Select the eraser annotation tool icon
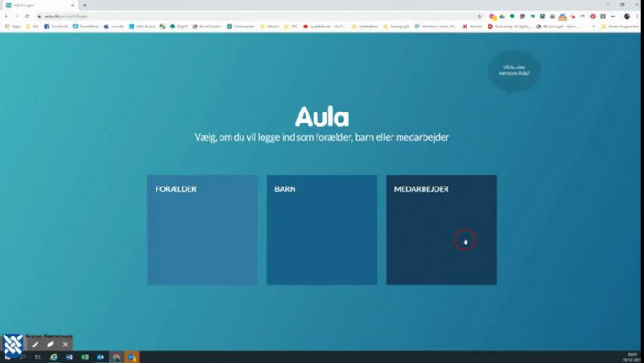Image resolution: width=644 pixels, height=363 pixels. [x=50, y=345]
